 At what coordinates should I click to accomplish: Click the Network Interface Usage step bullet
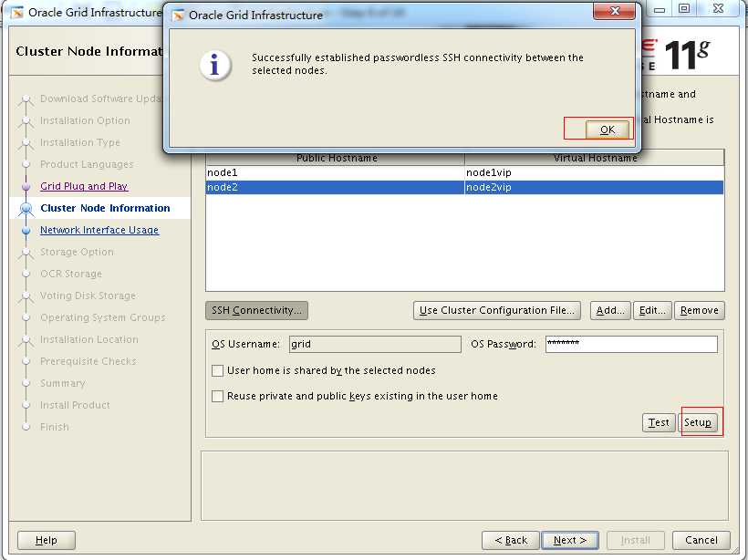pyautogui.click(x=26, y=231)
